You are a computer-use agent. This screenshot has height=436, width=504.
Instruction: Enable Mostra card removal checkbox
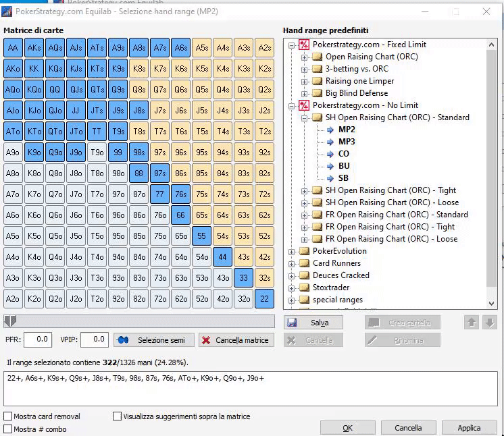(7, 416)
